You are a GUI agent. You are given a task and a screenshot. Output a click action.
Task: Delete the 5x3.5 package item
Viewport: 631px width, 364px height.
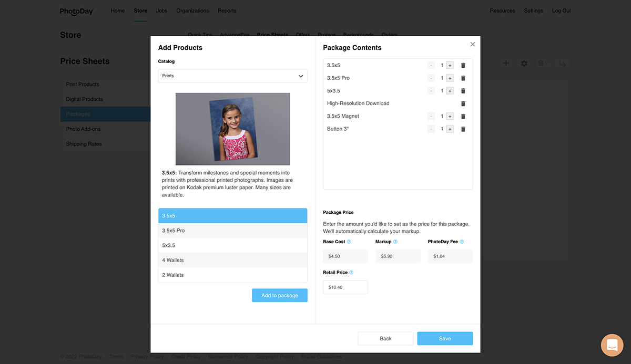pos(463,91)
